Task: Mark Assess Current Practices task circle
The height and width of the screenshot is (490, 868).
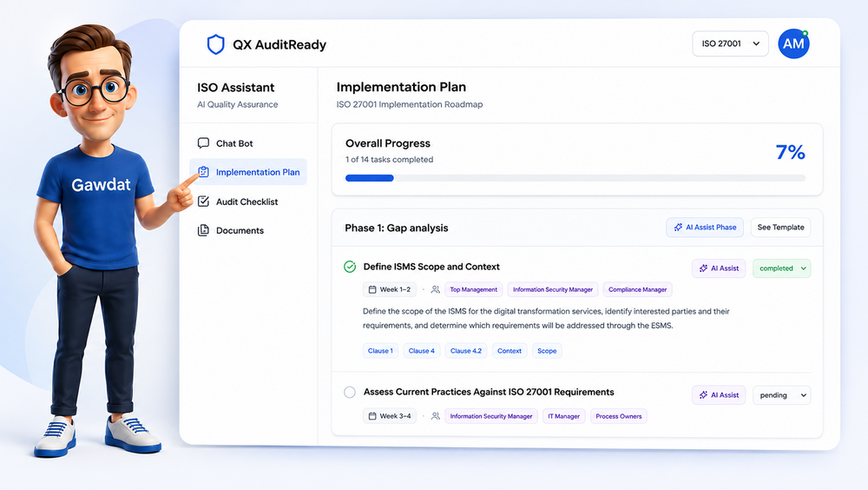Action: click(x=350, y=393)
